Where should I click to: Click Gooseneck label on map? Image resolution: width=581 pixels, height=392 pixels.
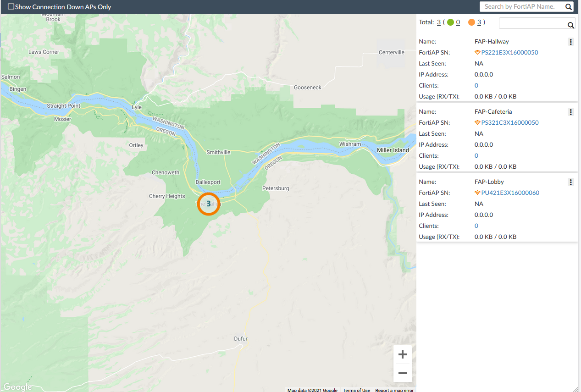(308, 88)
